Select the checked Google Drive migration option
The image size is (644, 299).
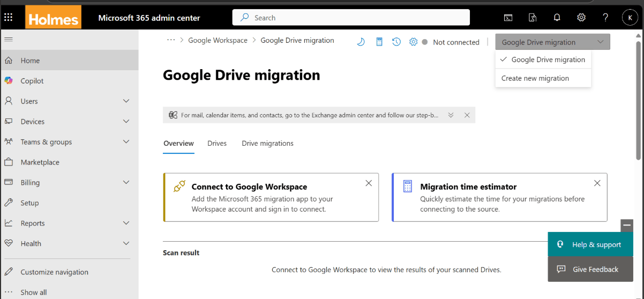click(543, 59)
